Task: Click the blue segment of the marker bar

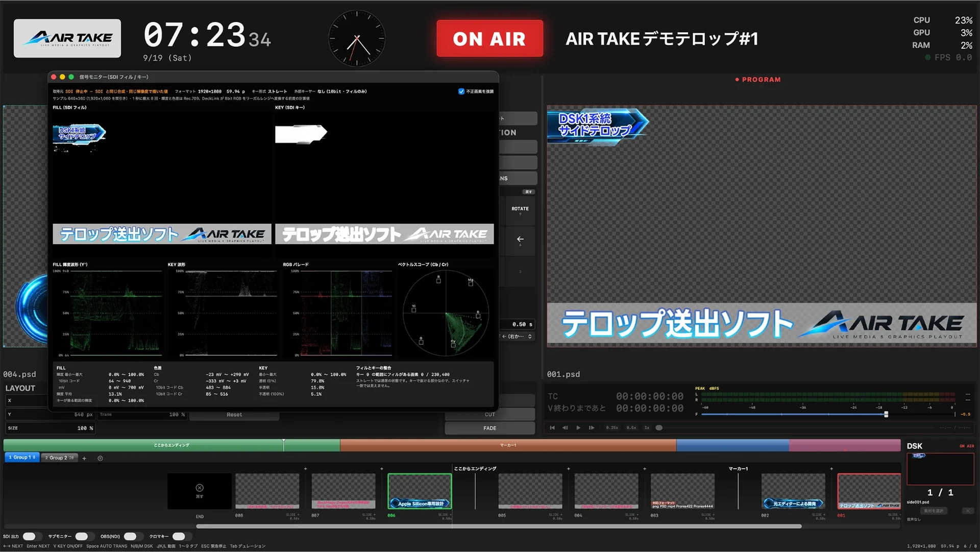Action: pyautogui.click(x=732, y=445)
